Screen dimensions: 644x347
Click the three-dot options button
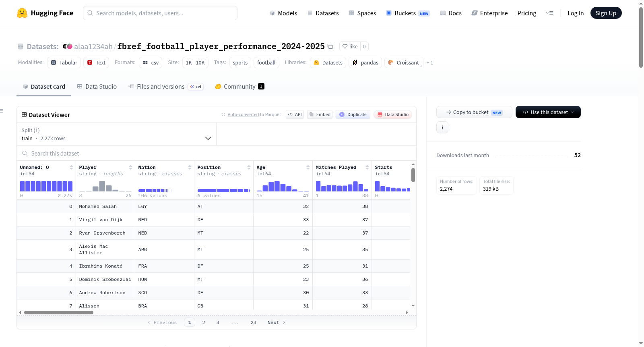pos(442,127)
